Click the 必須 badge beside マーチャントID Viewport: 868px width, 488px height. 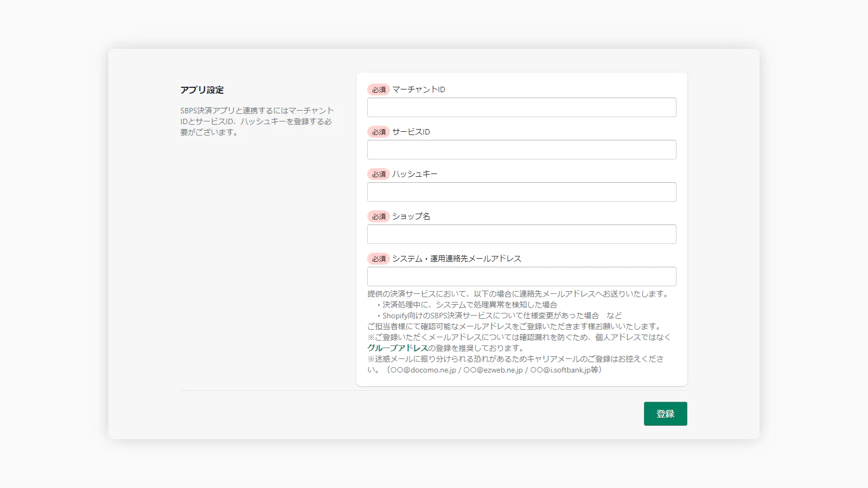(378, 89)
